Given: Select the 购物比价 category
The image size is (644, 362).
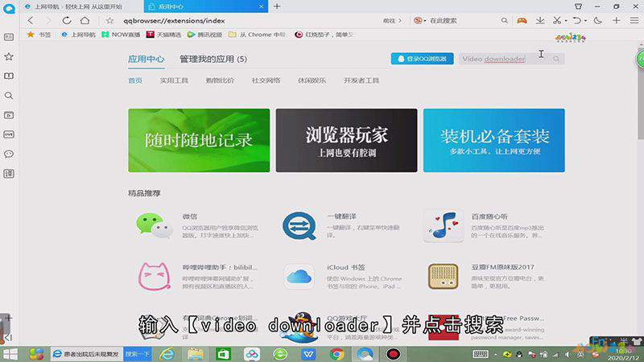Looking at the screenshot, I should coord(220,80).
